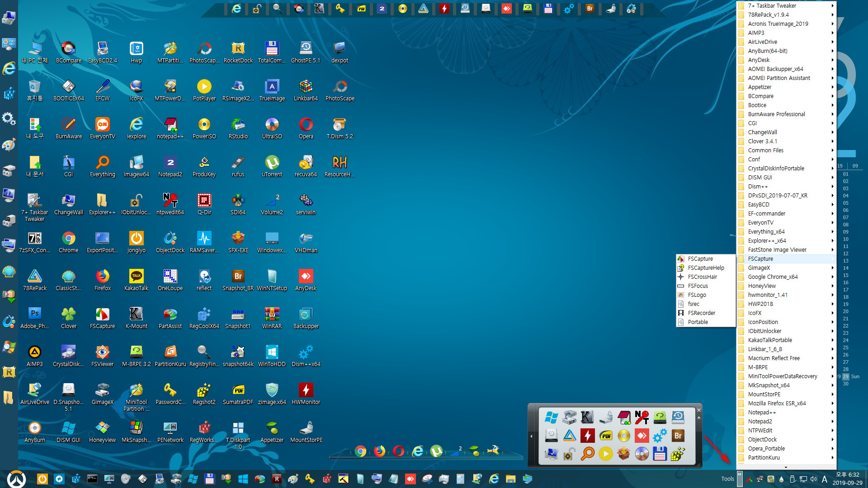Click the Internet Explorer icon in top dock
The image size is (868, 488).
click(236, 9)
